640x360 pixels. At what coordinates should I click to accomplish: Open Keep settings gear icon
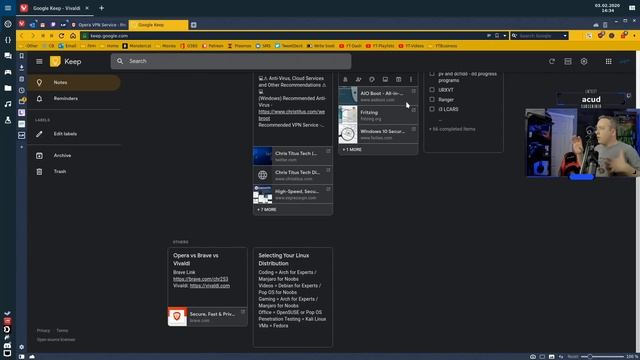click(x=584, y=61)
